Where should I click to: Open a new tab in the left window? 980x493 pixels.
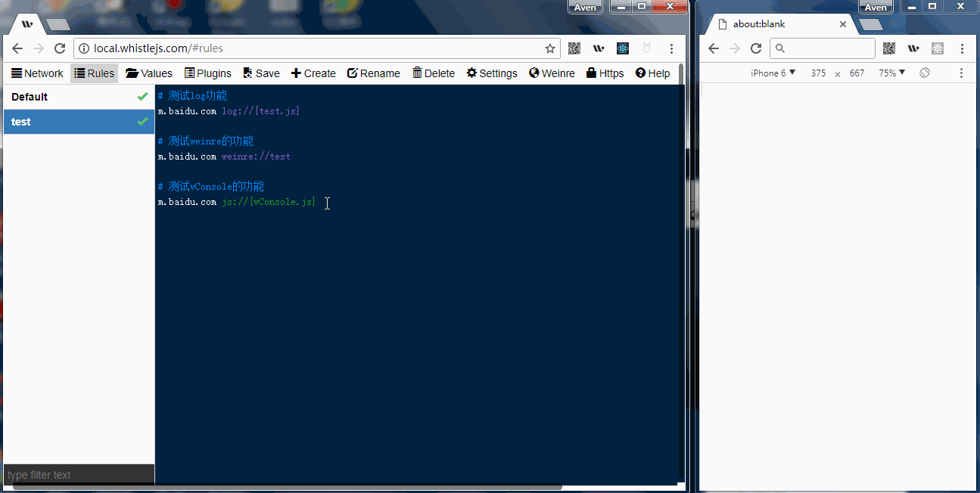[58, 25]
